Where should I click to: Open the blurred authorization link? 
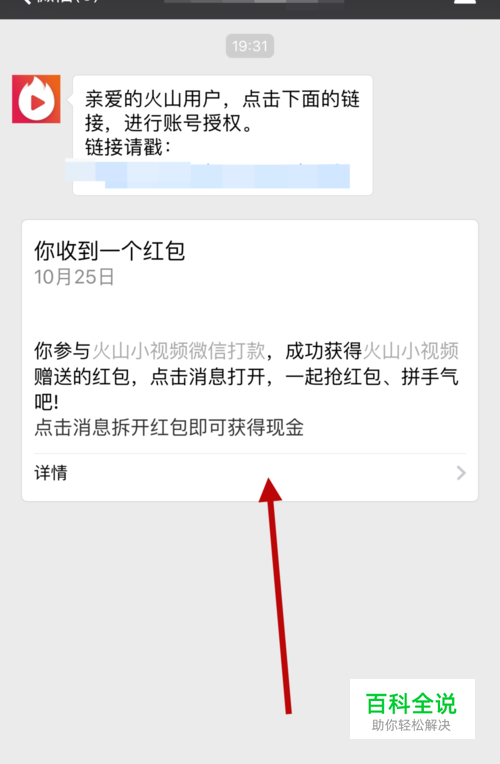pyautogui.click(x=208, y=175)
